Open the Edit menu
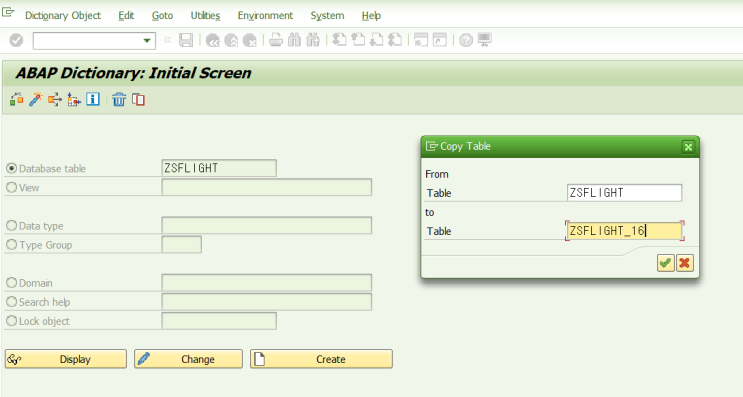Screen dimensions: 743x397 (126, 16)
